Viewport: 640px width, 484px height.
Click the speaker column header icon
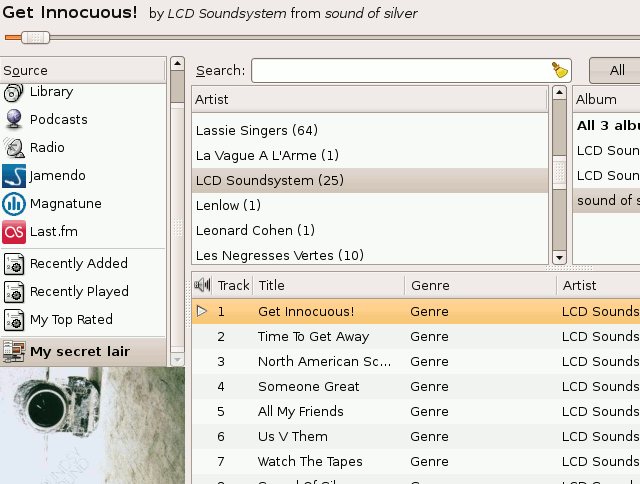[x=202, y=285]
